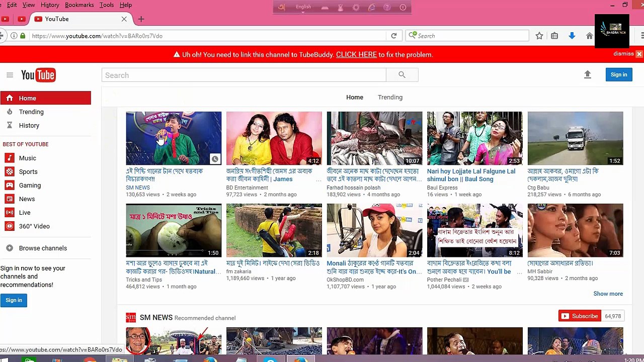Open the Tools menu
This screenshot has width=644, height=362.
point(107,5)
